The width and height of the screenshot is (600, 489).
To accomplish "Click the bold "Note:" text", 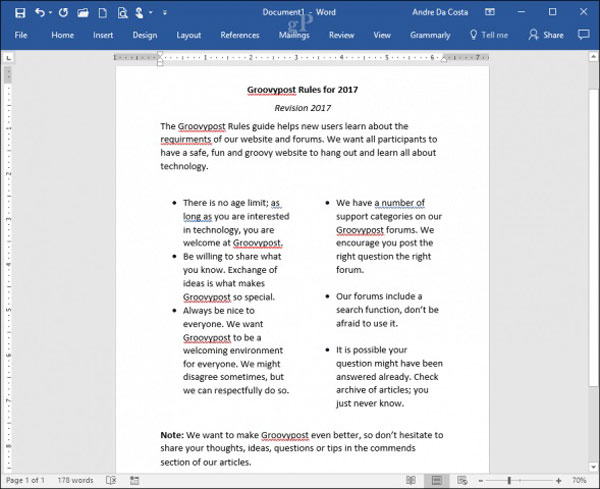I will click(x=172, y=435).
